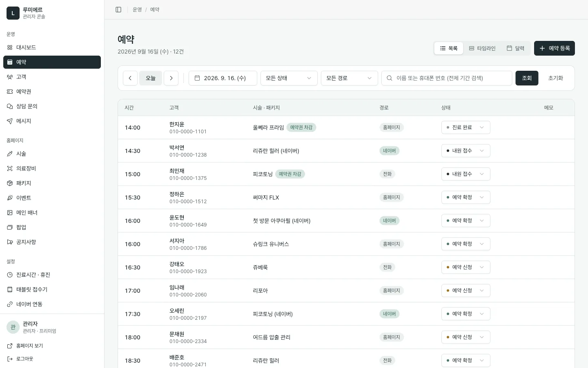This screenshot has height=368, width=588.
Task: Open status dropdown for 최민재 row
Action: coord(466,174)
